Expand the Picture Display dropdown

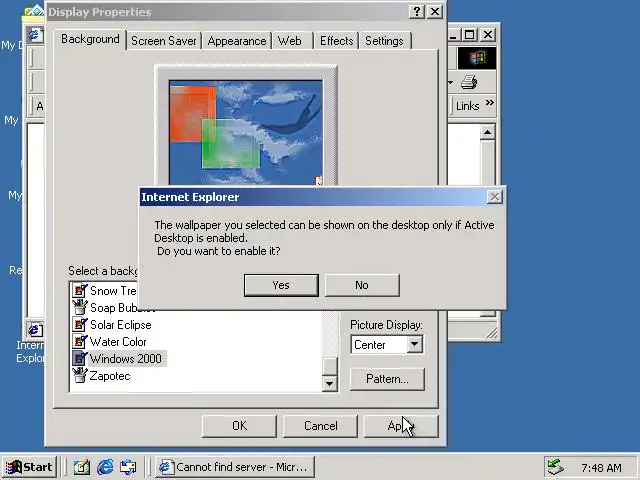coord(414,344)
